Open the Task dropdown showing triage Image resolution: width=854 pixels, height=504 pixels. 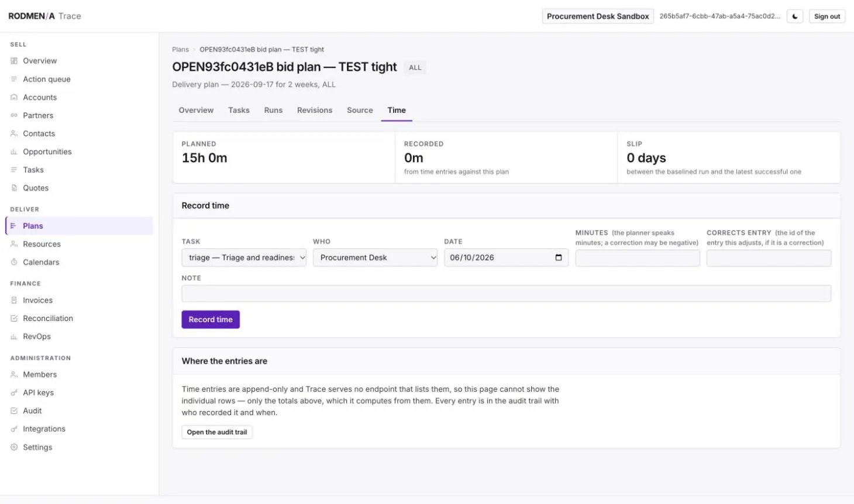[x=244, y=257]
